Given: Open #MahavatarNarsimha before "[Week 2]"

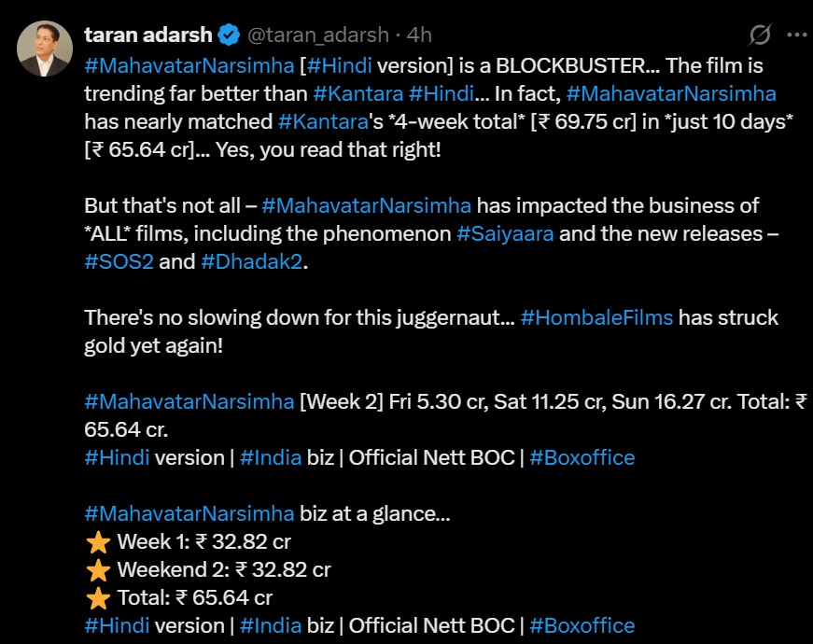Looking at the screenshot, I should coord(189,401).
